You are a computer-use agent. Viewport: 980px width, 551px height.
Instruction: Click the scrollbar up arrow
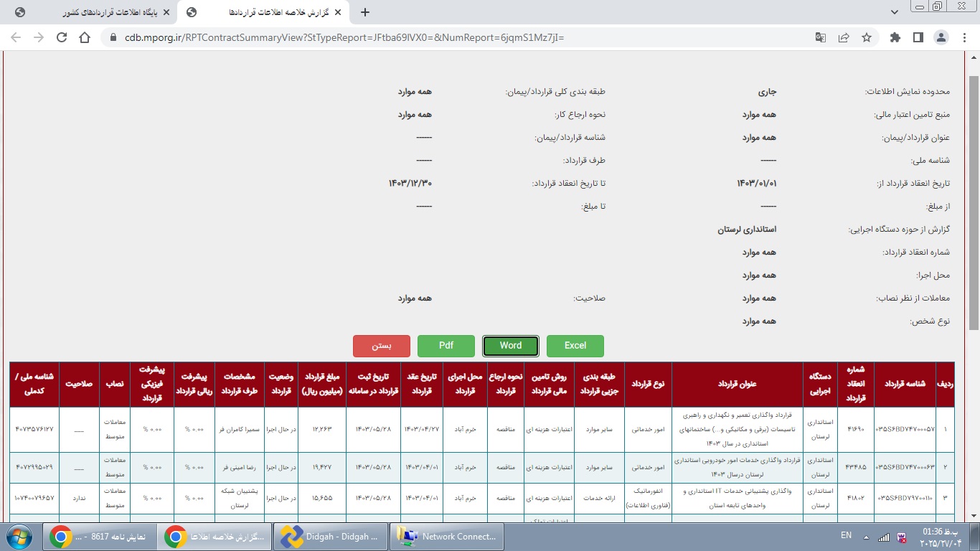[974, 57]
